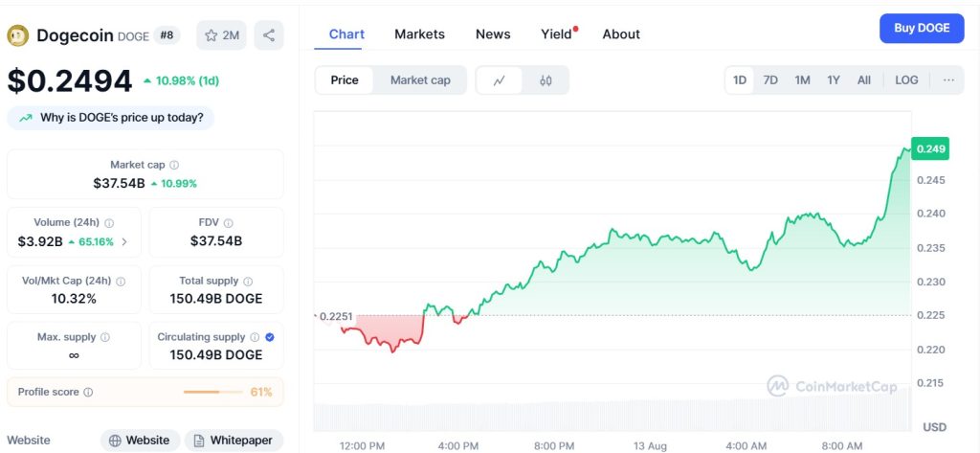The height and width of the screenshot is (453, 980).
Task: Open the chart more options menu
Action: [948, 80]
